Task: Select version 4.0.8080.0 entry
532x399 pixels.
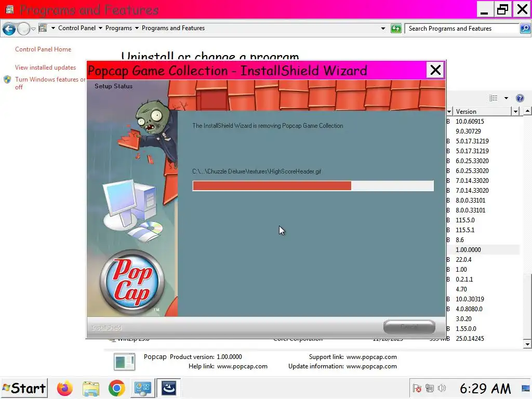Action: pyautogui.click(x=469, y=309)
